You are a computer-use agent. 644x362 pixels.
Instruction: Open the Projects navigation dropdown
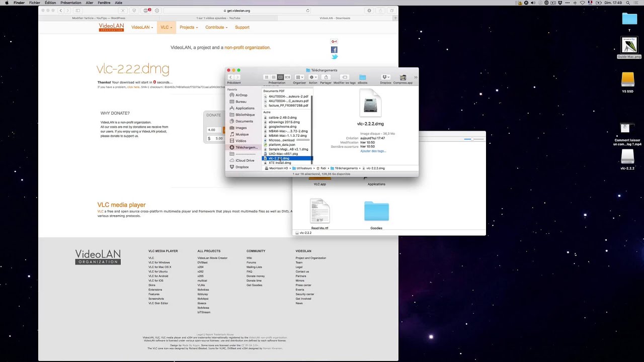coord(189,27)
